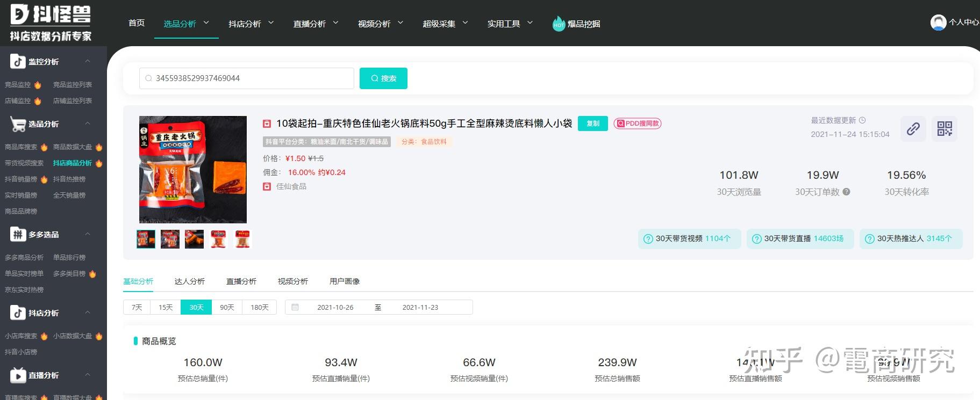
Task: Switch to the 用户画像 tab
Action: 345,281
